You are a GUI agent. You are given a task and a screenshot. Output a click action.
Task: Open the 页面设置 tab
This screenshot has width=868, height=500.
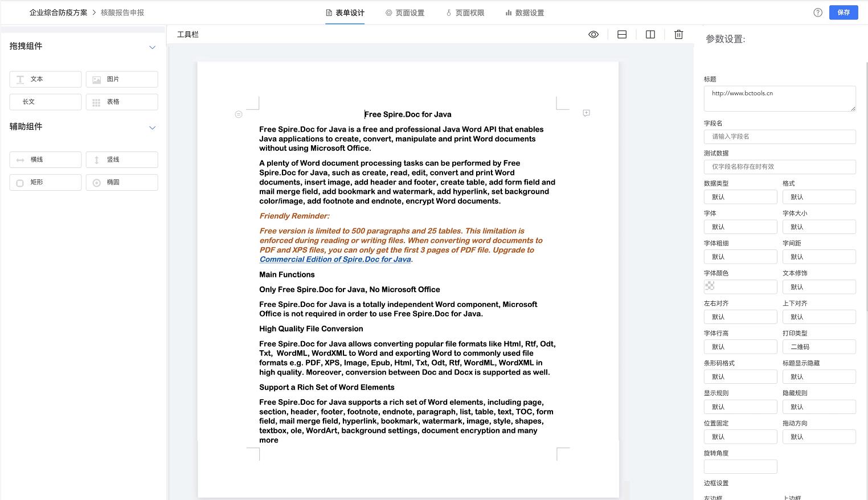[x=405, y=13]
